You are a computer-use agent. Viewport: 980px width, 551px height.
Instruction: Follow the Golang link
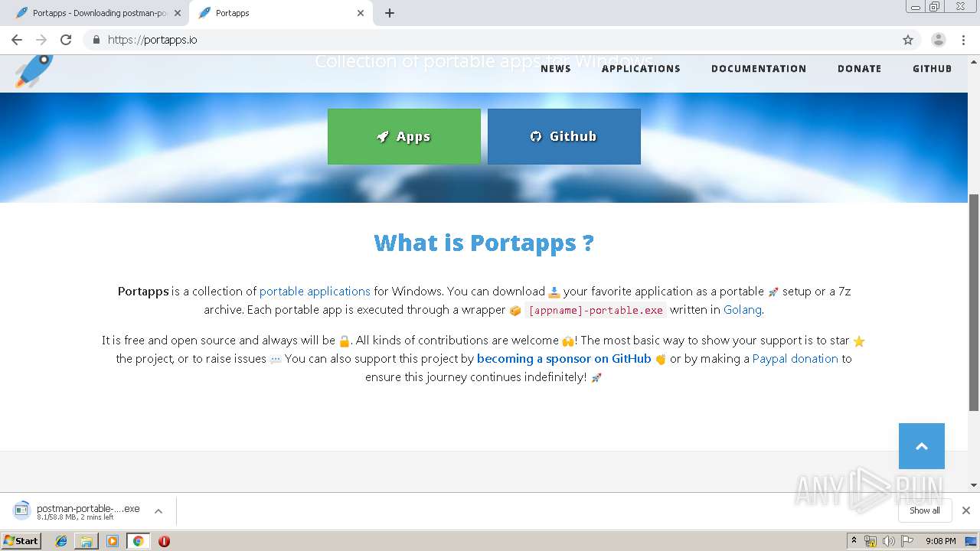click(x=743, y=310)
